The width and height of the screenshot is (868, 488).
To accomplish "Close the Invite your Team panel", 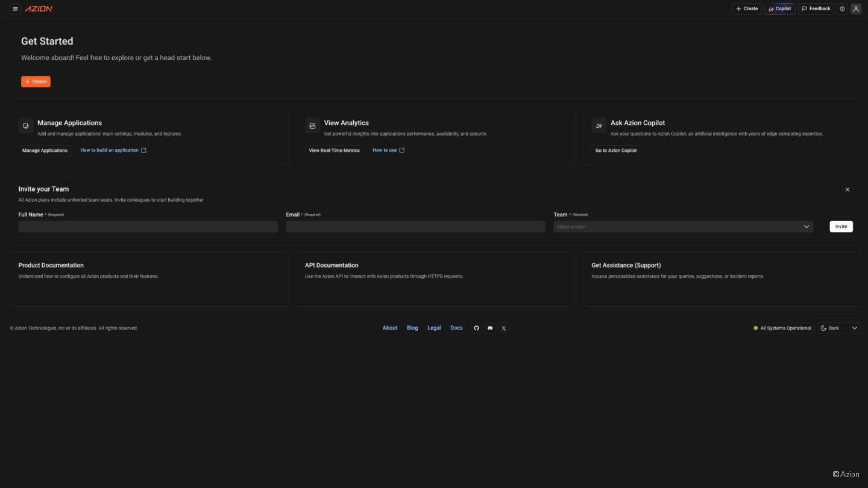I will pos(848,189).
